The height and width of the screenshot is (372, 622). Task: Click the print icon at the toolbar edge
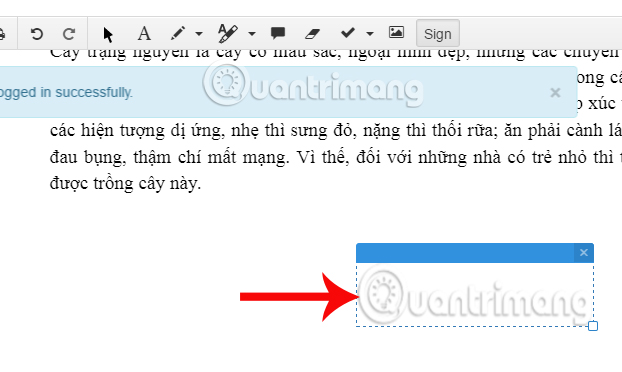click(x=2, y=34)
